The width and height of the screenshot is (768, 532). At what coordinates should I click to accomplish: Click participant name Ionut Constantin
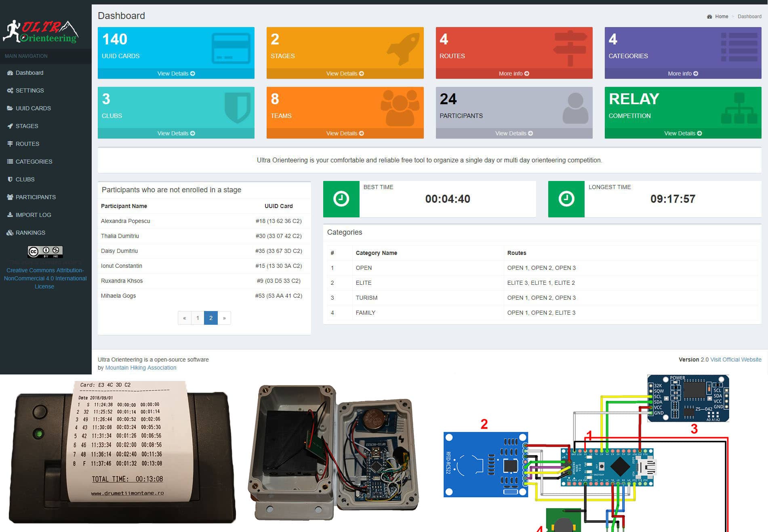[x=121, y=266]
